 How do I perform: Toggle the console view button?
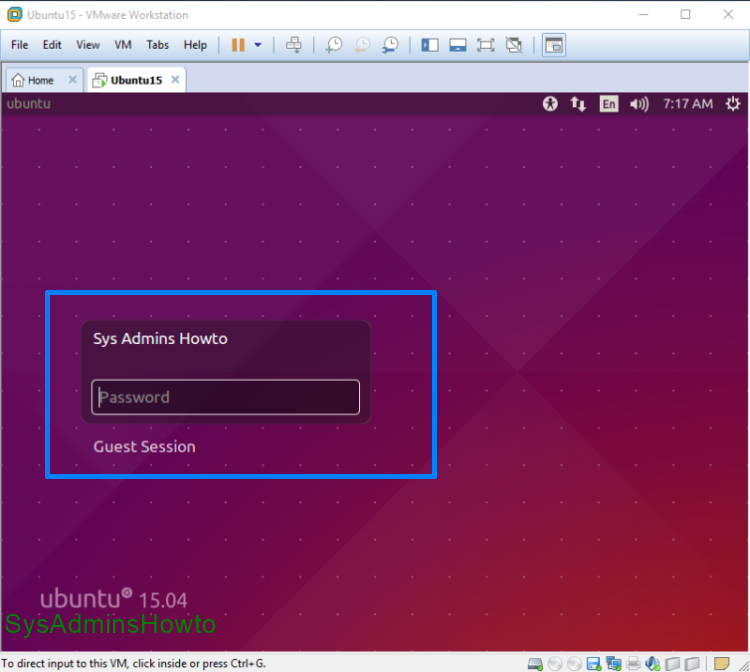click(x=554, y=45)
